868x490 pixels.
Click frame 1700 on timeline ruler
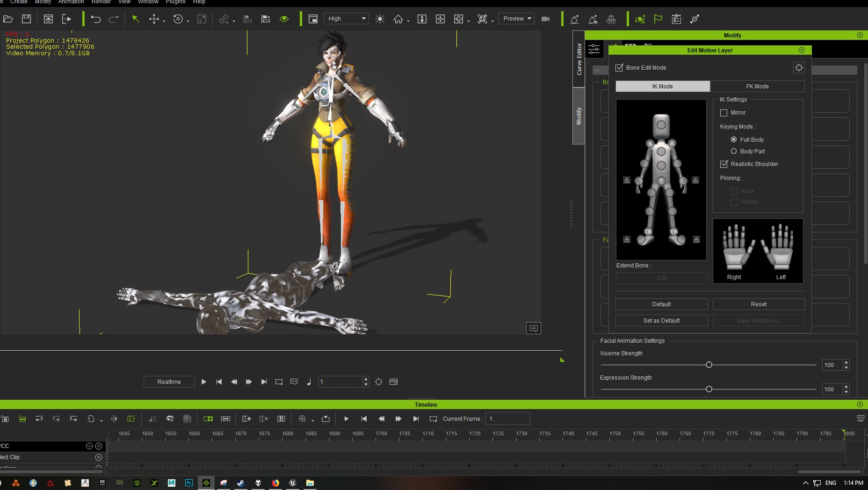(x=381, y=433)
